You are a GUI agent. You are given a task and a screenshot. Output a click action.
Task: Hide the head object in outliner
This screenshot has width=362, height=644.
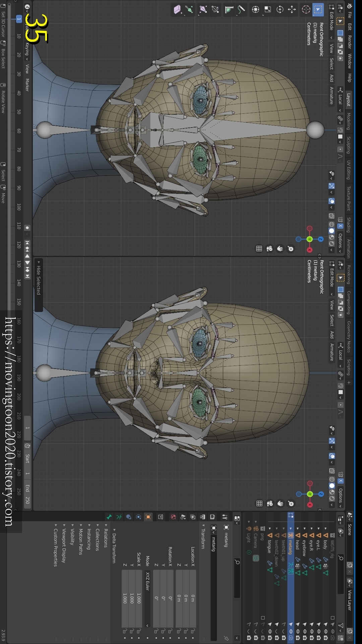(x=298, y=631)
